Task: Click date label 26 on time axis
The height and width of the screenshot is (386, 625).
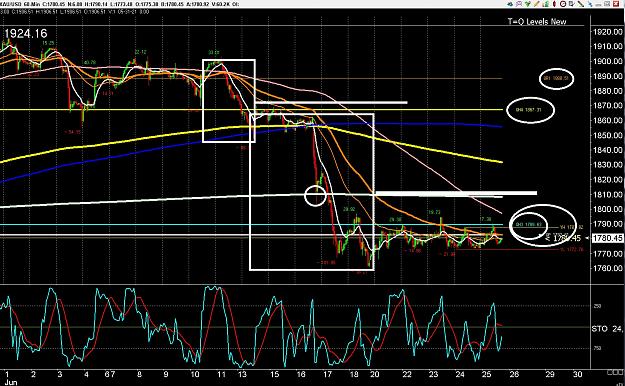Action: tap(514, 374)
